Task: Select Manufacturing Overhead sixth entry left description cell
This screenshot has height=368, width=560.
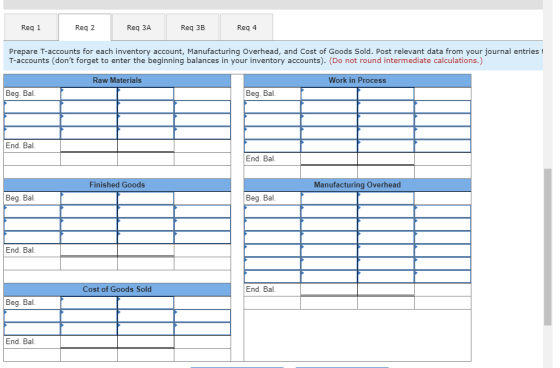Action: pyautogui.click(x=272, y=277)
